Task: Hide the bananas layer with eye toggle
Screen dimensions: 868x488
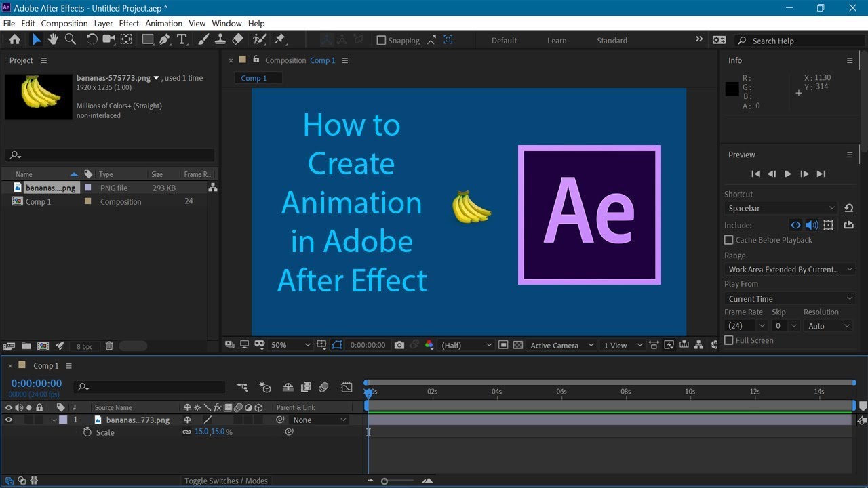Action: (9, 420)
